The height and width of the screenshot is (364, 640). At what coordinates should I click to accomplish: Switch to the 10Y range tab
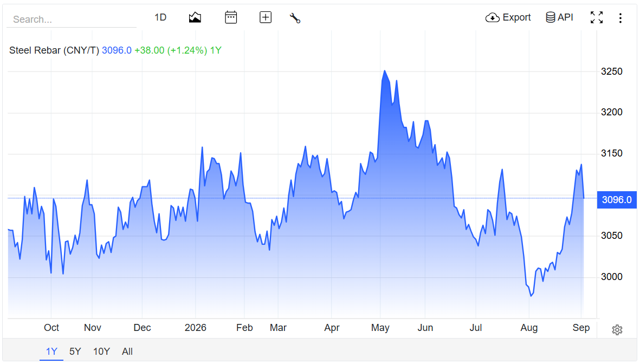click(x=102, y=352)
